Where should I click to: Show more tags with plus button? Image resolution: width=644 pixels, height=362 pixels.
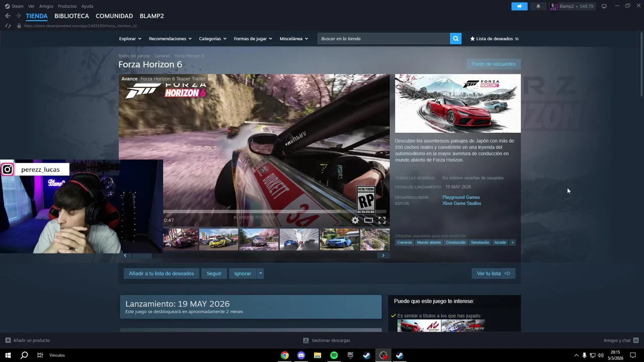[513, 242]
